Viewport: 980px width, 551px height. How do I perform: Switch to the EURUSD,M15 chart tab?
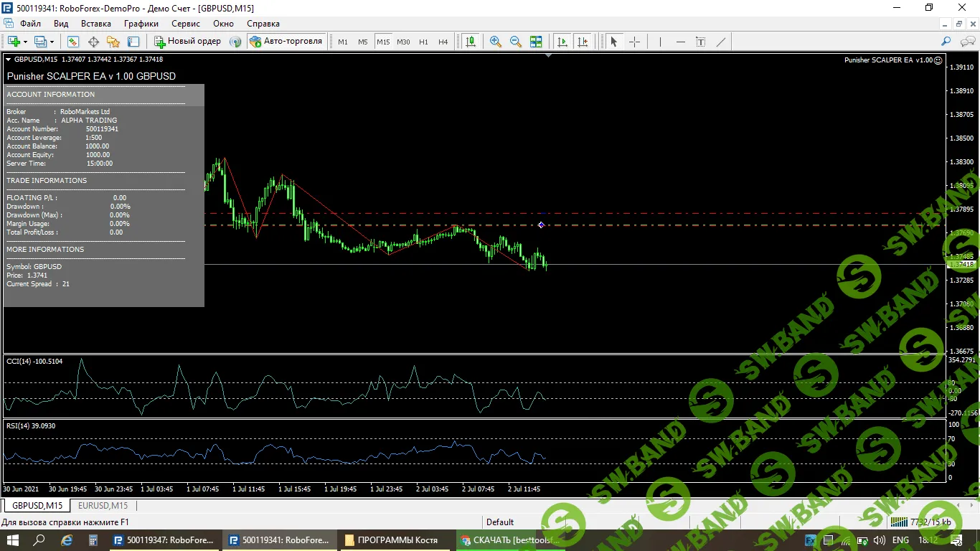(103, 506)
